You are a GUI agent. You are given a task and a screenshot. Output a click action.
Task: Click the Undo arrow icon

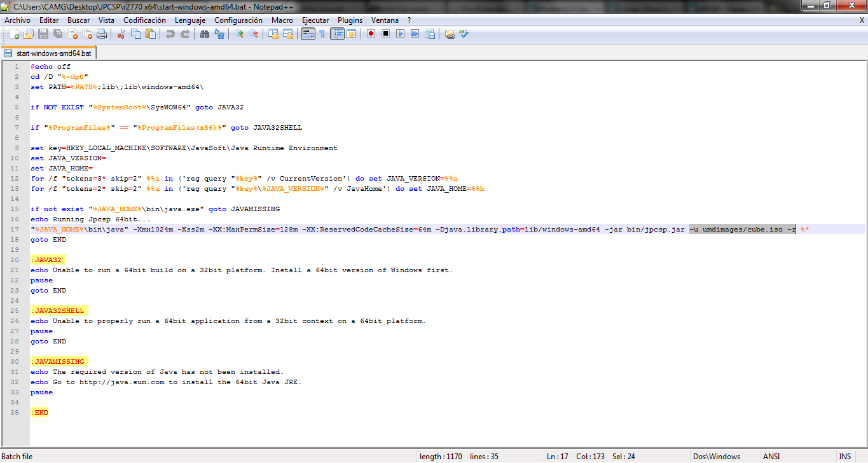point(170,34)
